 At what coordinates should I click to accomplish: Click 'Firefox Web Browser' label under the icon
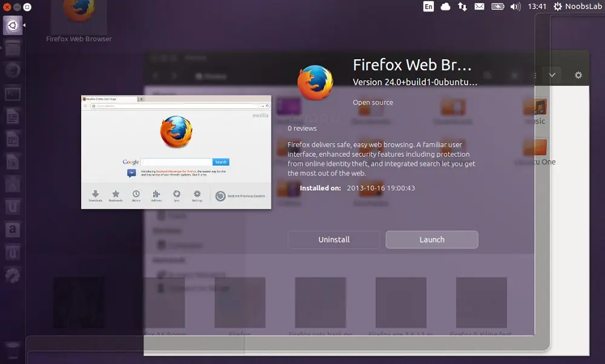click(x=79, y=39)
